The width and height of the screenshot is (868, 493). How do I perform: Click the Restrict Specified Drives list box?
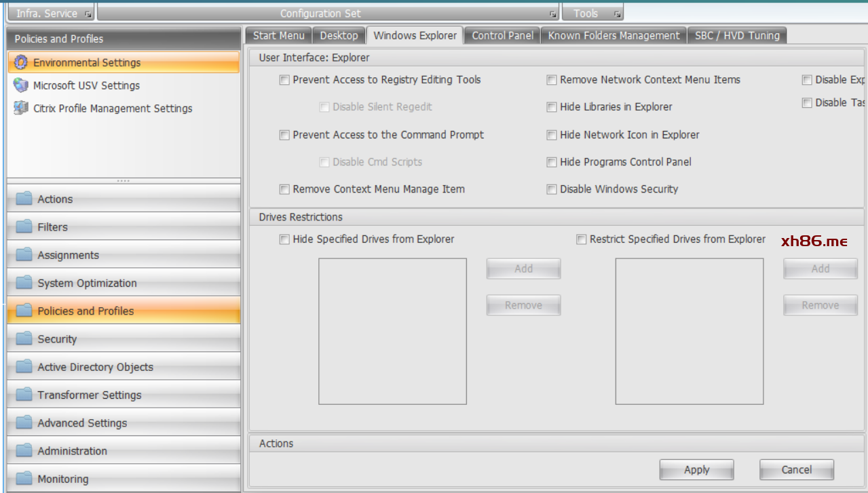689,331
